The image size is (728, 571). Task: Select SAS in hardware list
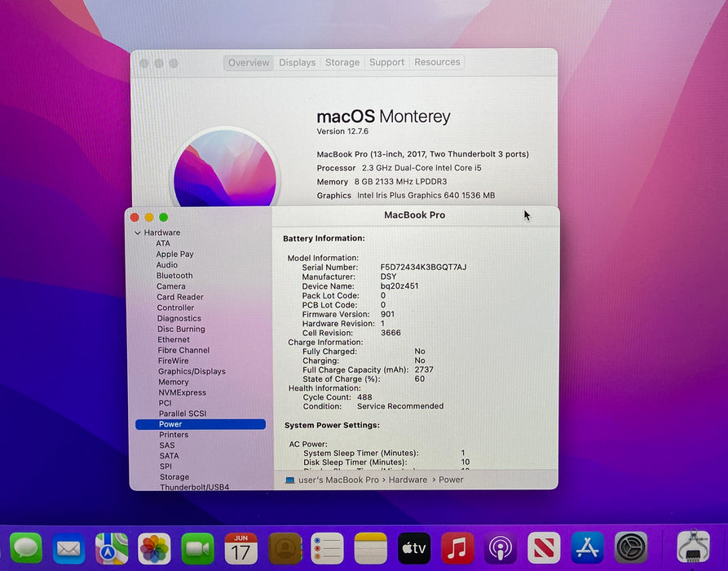[x=166, y=445]
